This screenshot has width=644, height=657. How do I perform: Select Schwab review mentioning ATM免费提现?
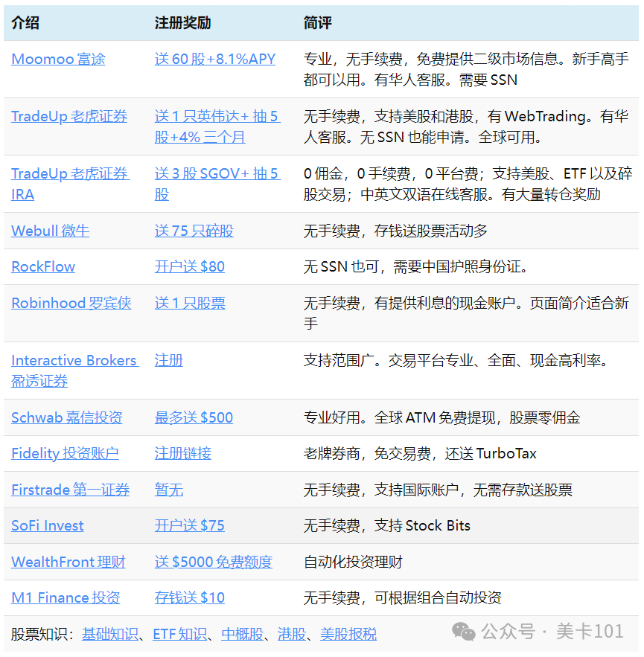[441, 417]
